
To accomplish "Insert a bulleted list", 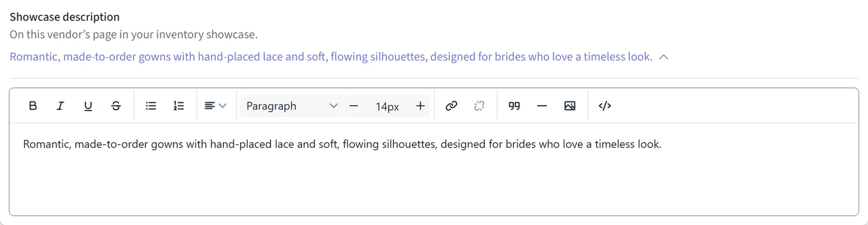I will click(x=151, y=106).
